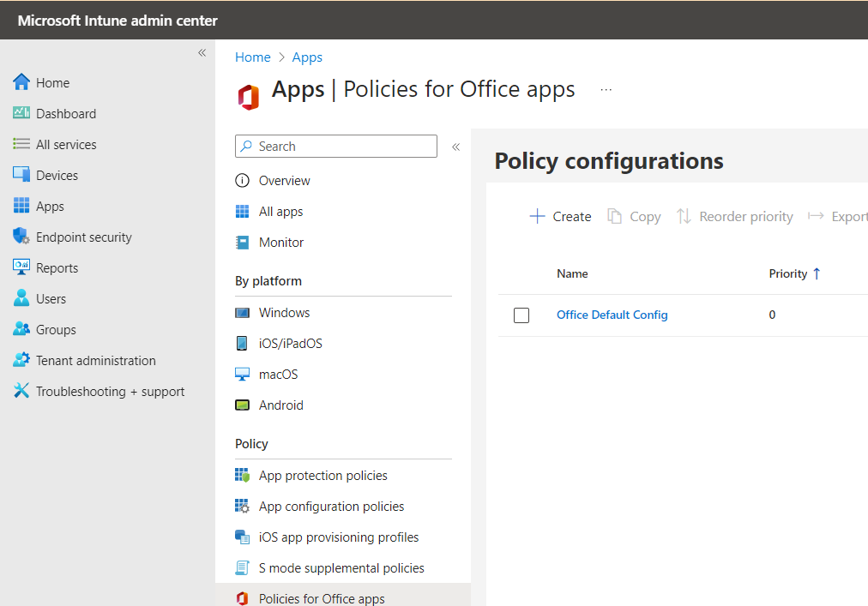The height and width of the screenshot is (606, 868).
Task: Click the Windows platform icon
Action: tap(242, 313)
